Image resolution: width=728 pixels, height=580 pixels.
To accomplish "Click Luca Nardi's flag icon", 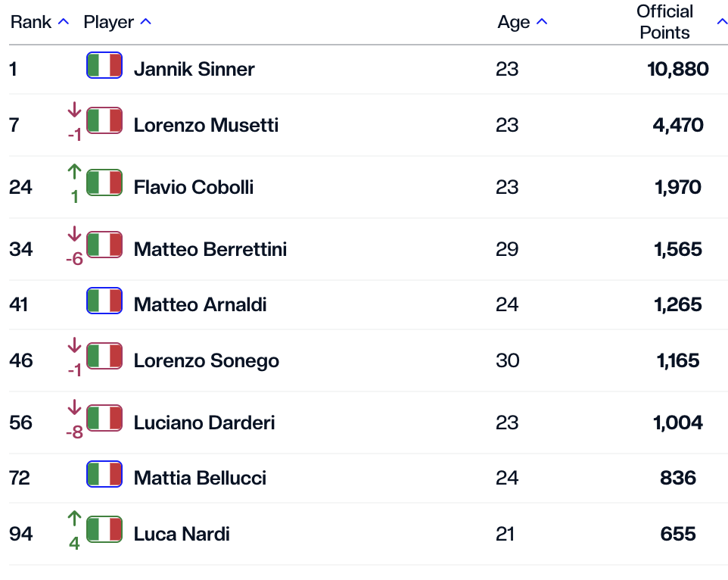I will (104, 529).
